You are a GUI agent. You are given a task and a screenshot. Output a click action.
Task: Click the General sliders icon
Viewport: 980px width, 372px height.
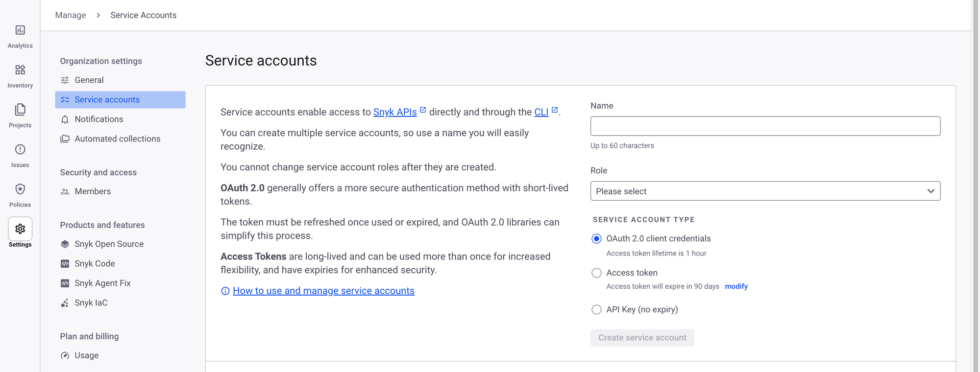[65, 80]
